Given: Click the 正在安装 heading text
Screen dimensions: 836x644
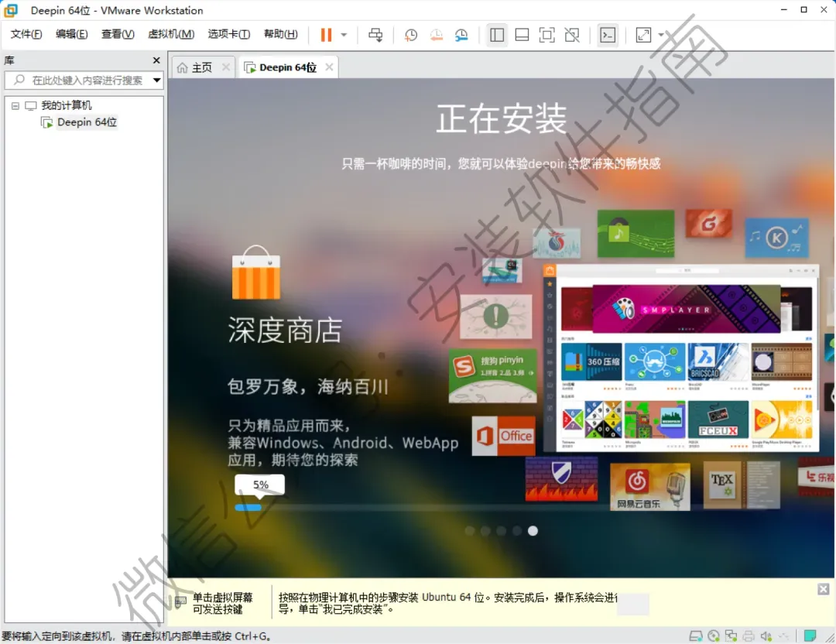Looking at the screenshot, I should (501, 119).
